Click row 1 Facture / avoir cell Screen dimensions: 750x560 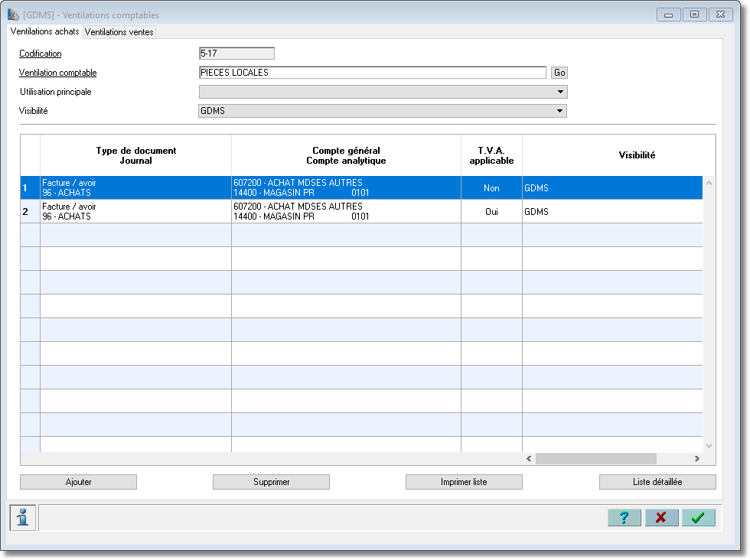pos(136,188)
